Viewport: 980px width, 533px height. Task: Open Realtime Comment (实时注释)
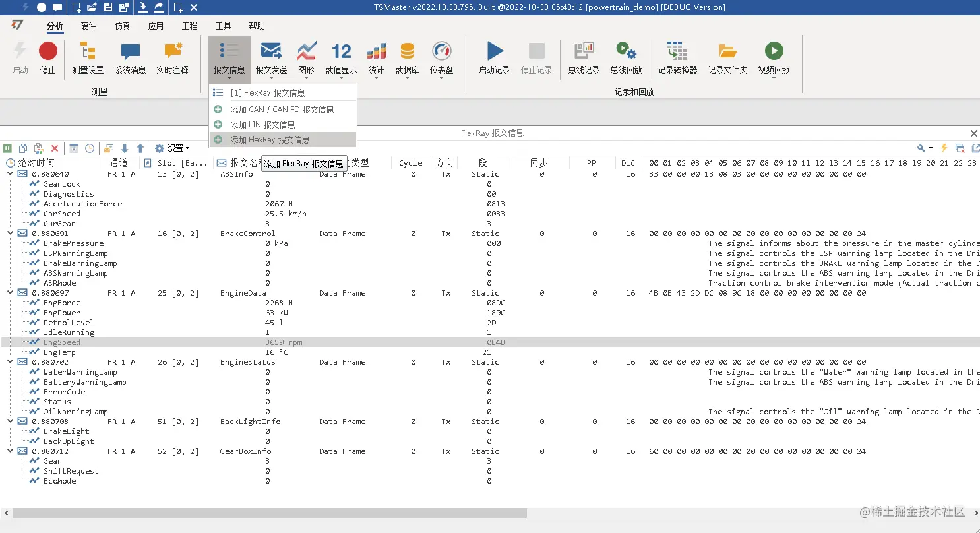(172, 57)
